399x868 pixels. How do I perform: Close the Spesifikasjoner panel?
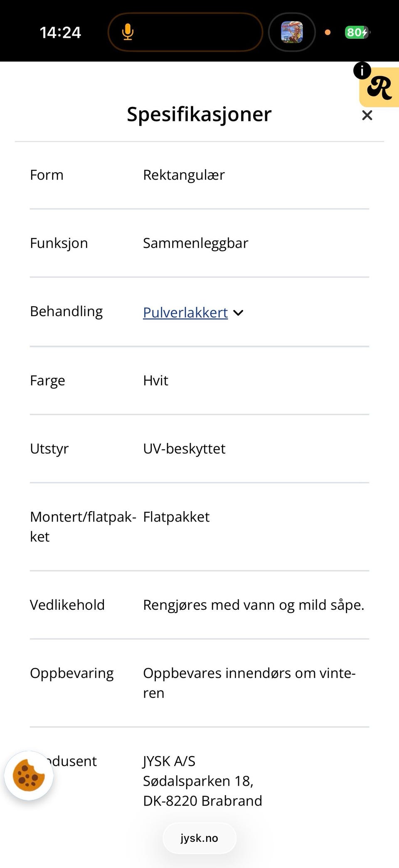click(x=367, y=115)
